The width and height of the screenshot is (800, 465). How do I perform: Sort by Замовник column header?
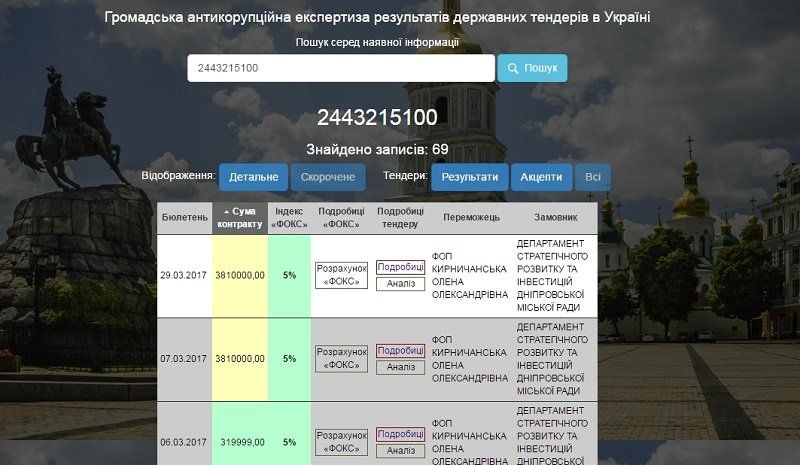tap(556, 217)
